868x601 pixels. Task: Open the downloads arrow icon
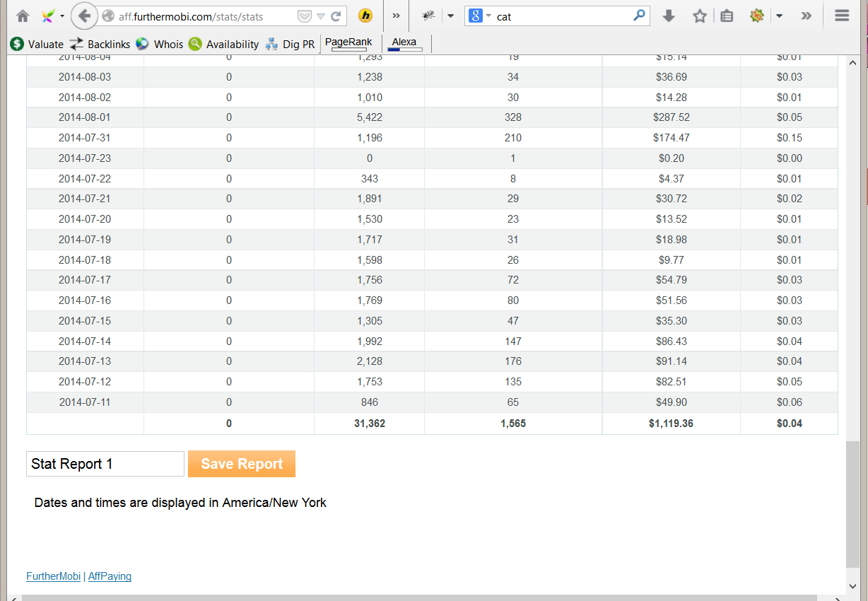click(669, 16)
